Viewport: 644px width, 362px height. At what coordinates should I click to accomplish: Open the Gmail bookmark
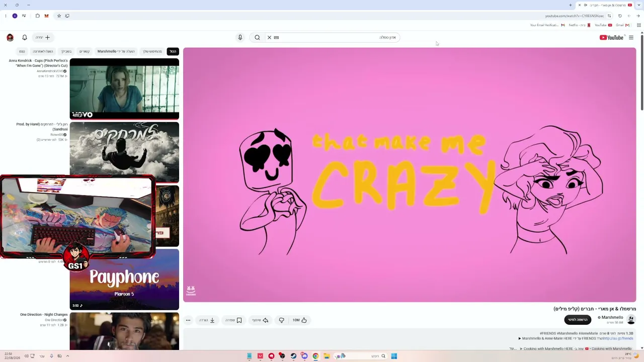(622, 25)
